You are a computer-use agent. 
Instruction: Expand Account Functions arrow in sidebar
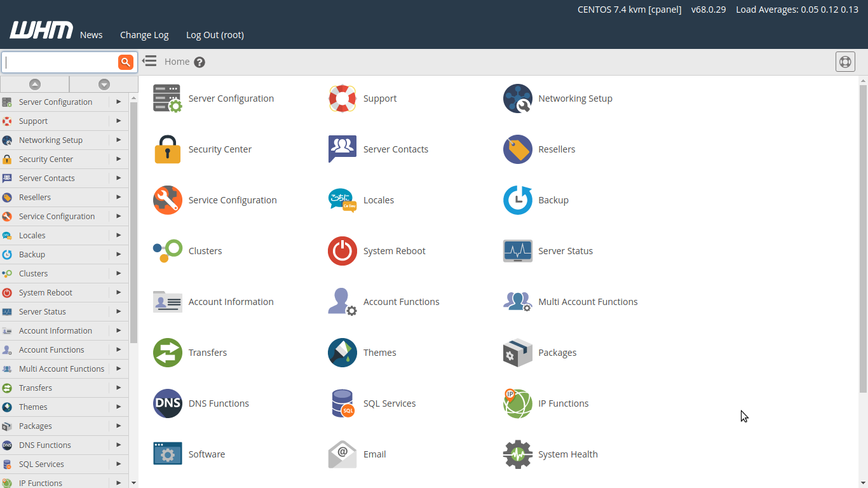point(118,349)
